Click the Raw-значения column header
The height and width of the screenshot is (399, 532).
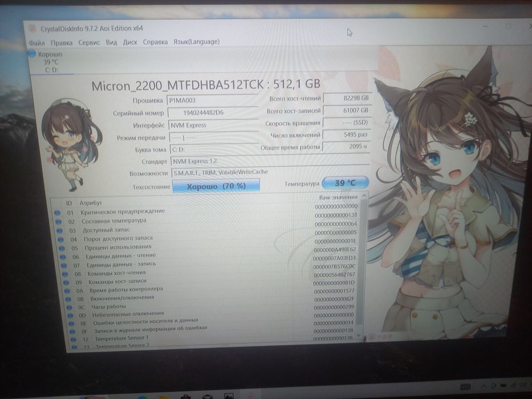coord(338,197)
